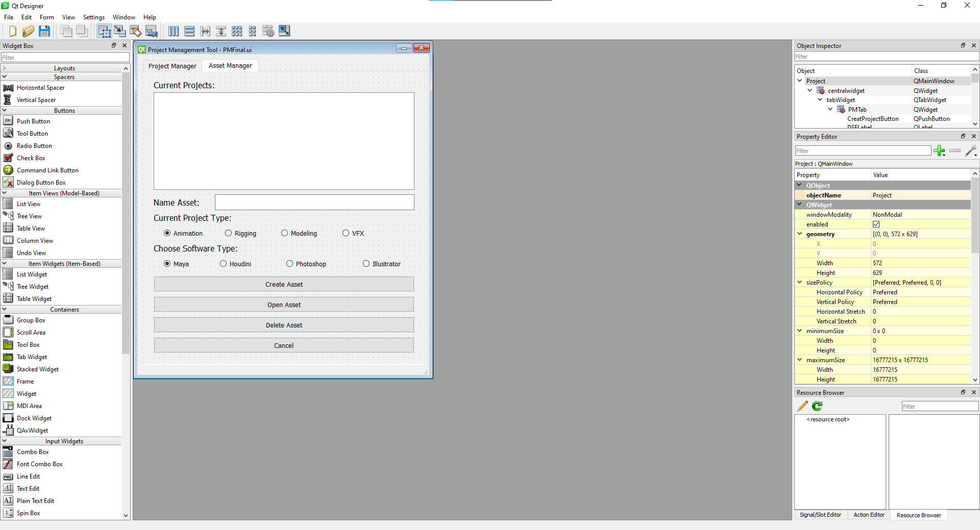This screenshot has width=980, height=530.
Task: Activate the Edit Buddies tool
Action: (x=135, y=31)
